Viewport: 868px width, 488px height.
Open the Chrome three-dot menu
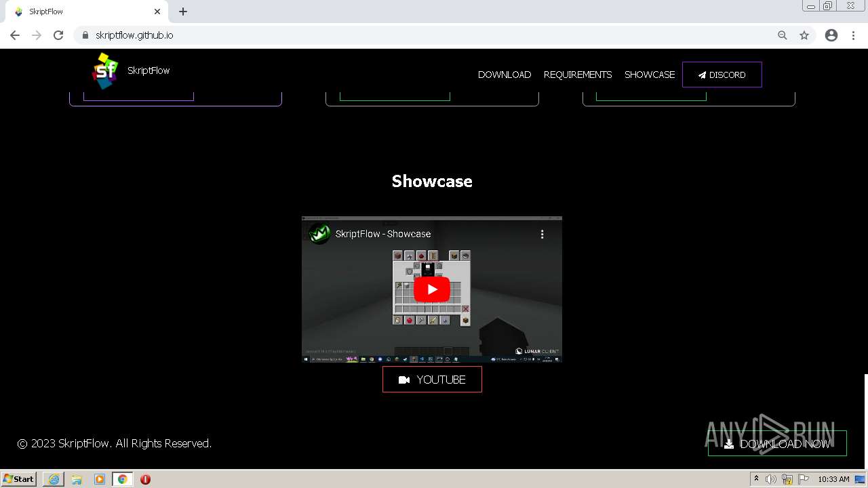tap(853, 35)
